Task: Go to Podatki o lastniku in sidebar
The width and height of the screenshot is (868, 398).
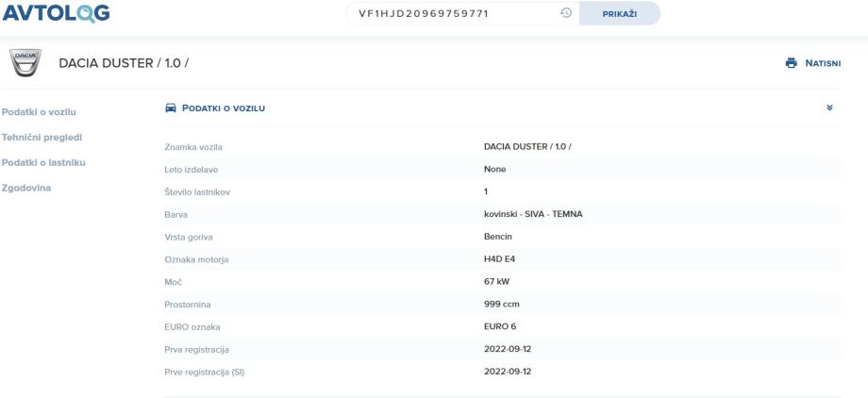Action: pos(43,163)
